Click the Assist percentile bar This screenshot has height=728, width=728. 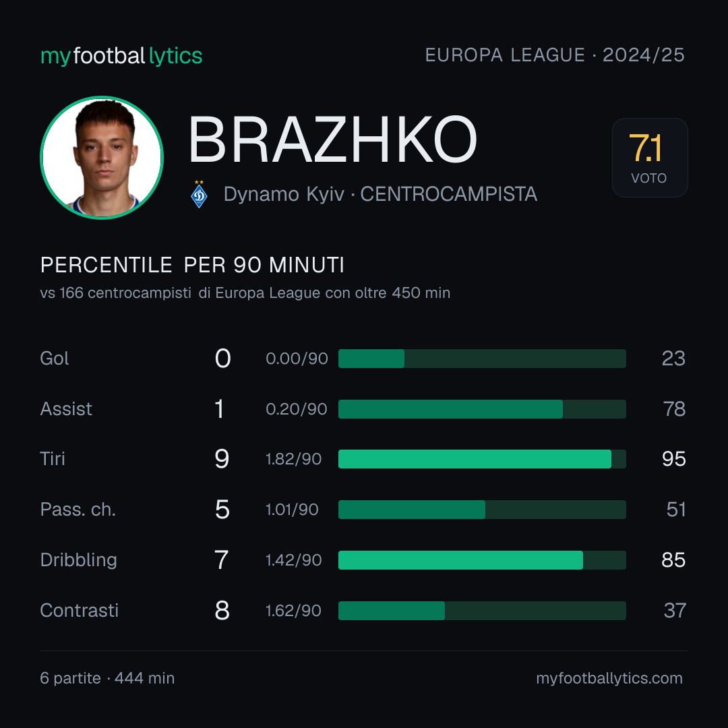pyautogui.click(x=482, y=409)
